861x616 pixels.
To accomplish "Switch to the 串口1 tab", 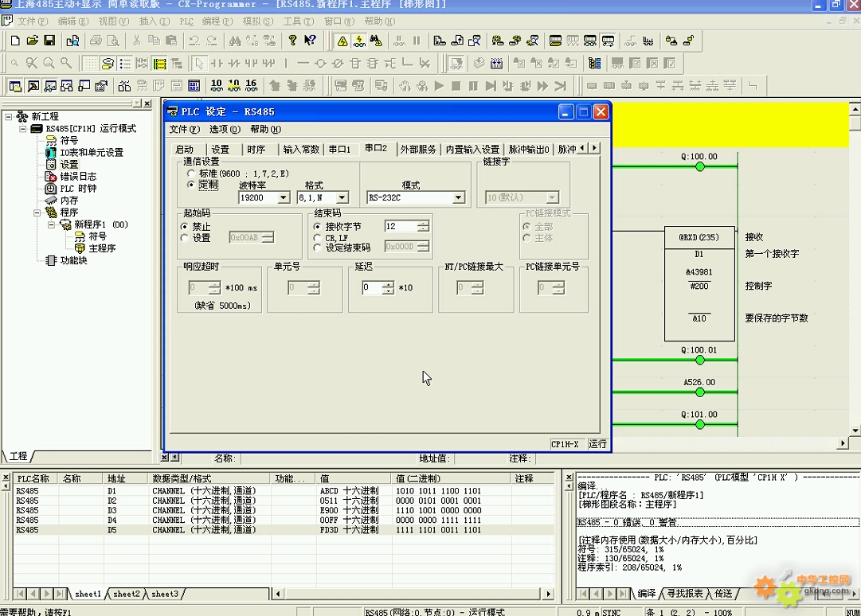I will [339, 149].
